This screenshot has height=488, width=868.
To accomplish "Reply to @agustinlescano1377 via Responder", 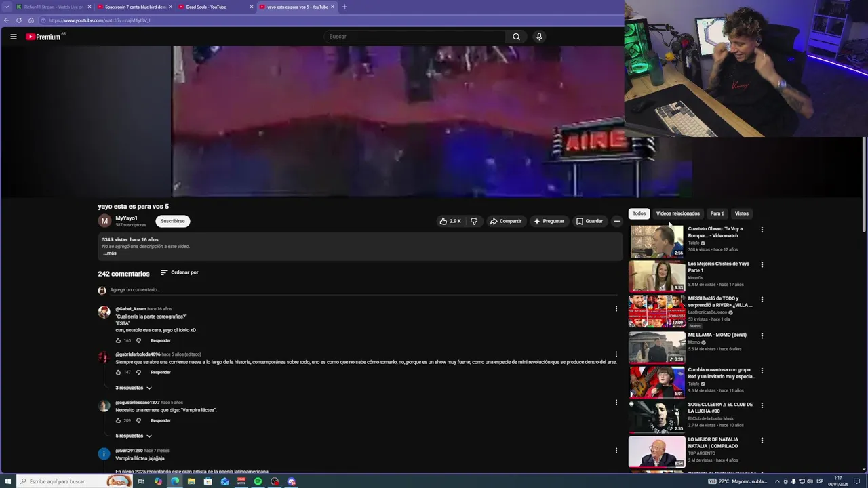I will pyautogui.click(x=161, y=420).
